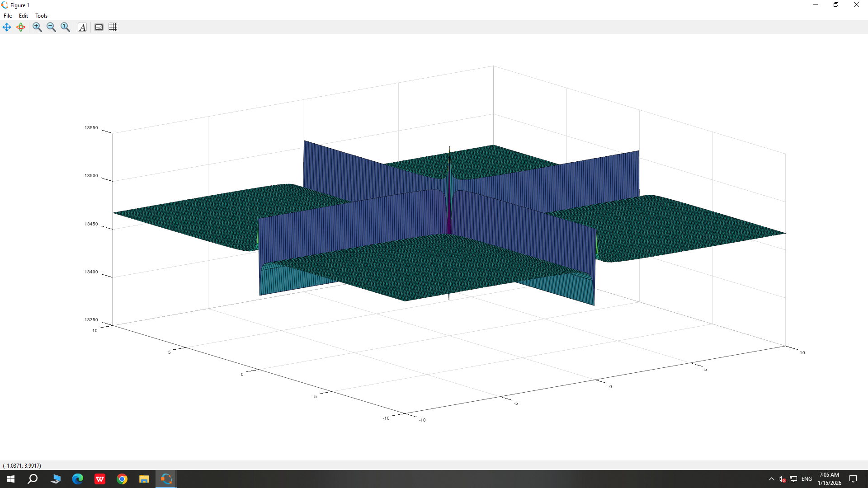The image size is (868, 488).
Task: Open Microsoft Edge from taskbar
Action: coord(78,479)
